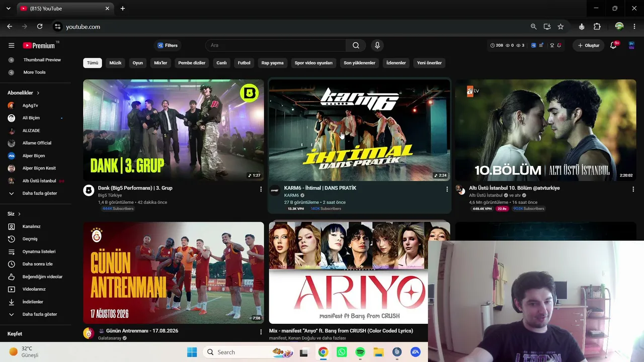Open the account avatar menu

(x=631, y=45)
